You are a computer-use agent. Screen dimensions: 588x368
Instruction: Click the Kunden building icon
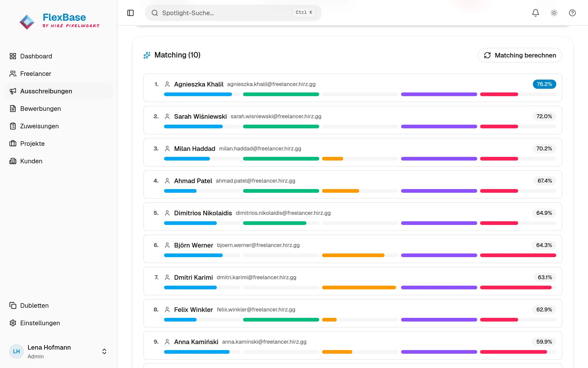point(13,161)
